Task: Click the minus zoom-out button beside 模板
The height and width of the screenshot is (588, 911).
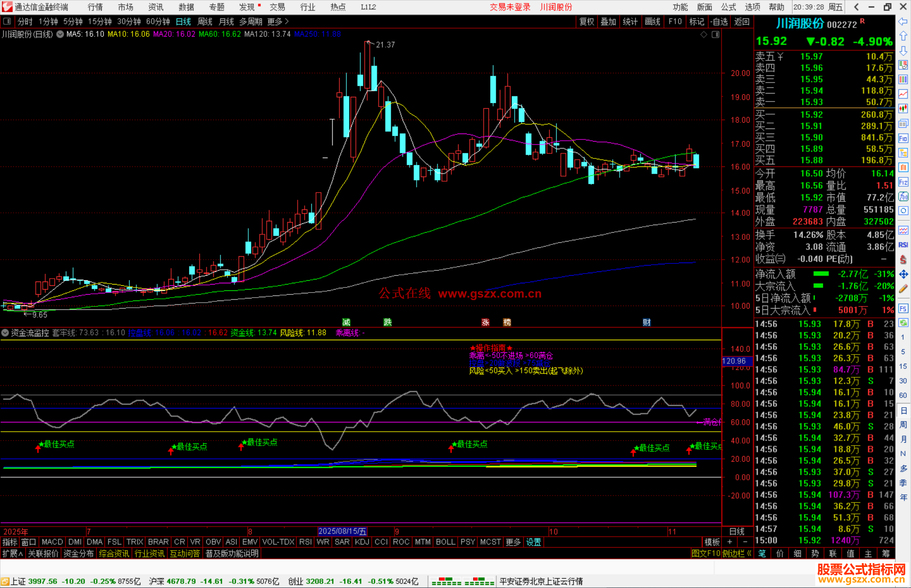Action: [745, 542]
